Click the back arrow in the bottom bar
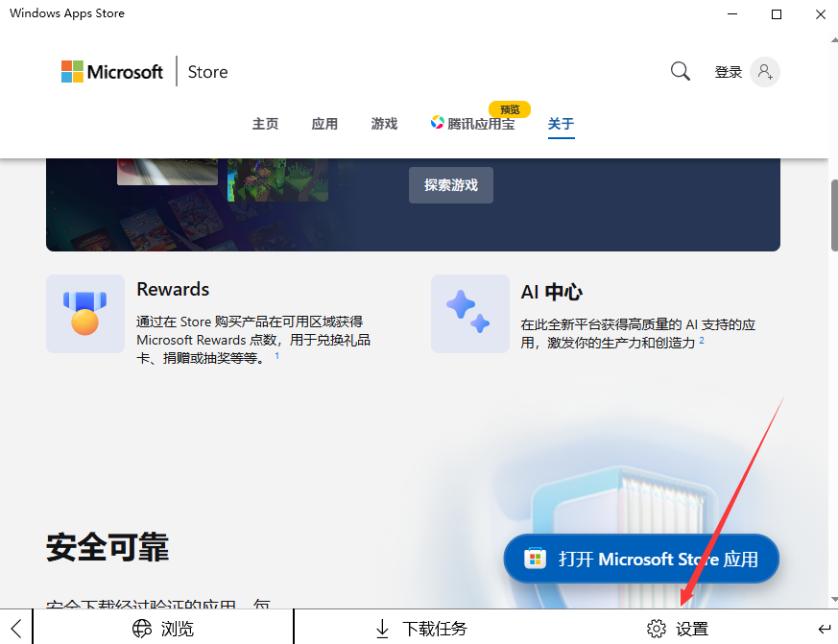 16,629
